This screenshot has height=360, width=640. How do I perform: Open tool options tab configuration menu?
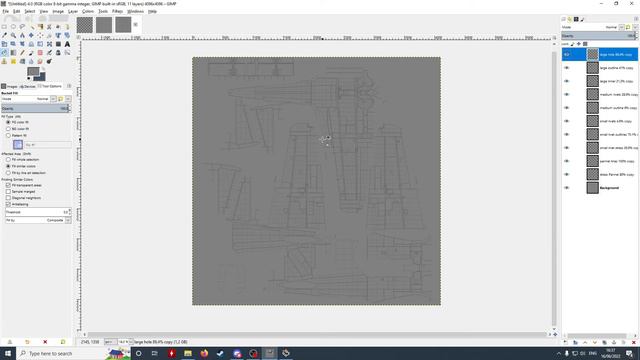(69, 86)
